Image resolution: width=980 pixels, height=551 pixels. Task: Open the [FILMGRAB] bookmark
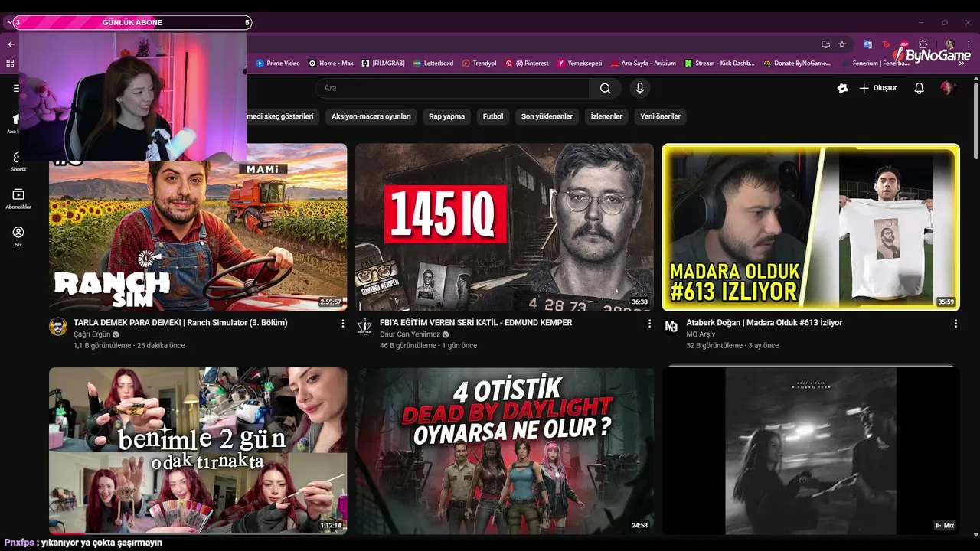tap(384, 64)
